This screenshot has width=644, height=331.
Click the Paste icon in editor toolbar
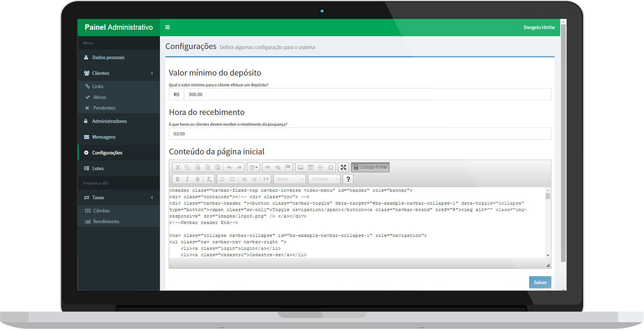pos(197,167)
